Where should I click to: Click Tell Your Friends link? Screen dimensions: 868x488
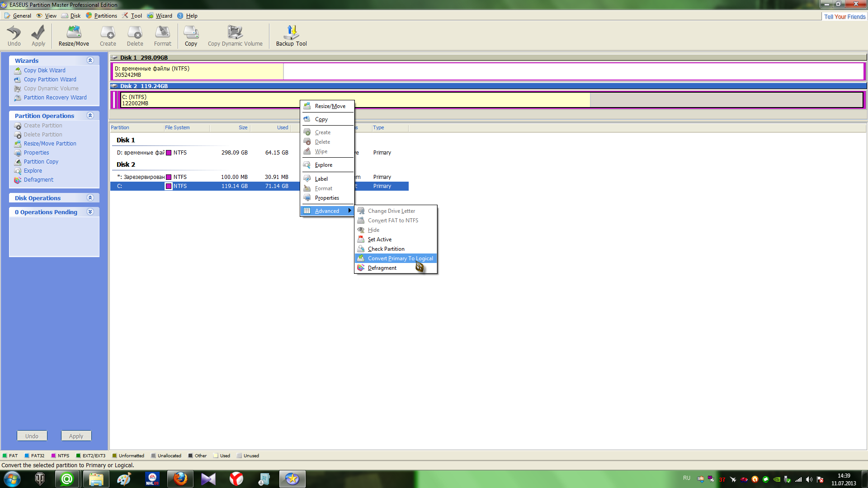pos(844,17)
